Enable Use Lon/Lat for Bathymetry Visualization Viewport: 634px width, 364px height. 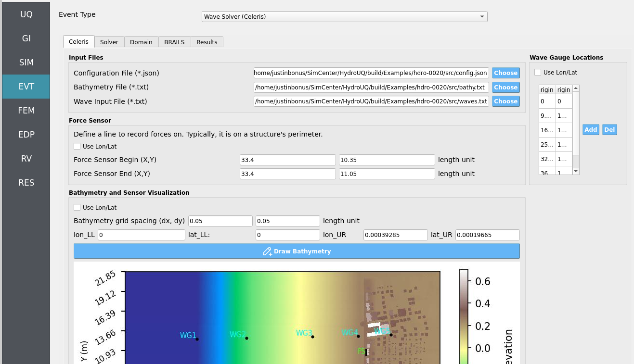coord(77,207)
